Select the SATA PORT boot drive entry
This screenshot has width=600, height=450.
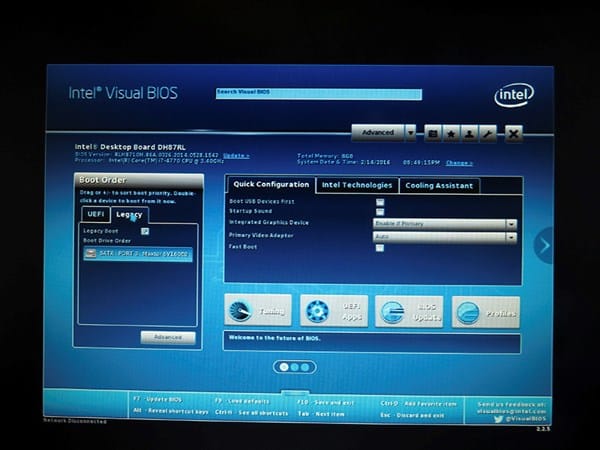click(x=138, y=254)
